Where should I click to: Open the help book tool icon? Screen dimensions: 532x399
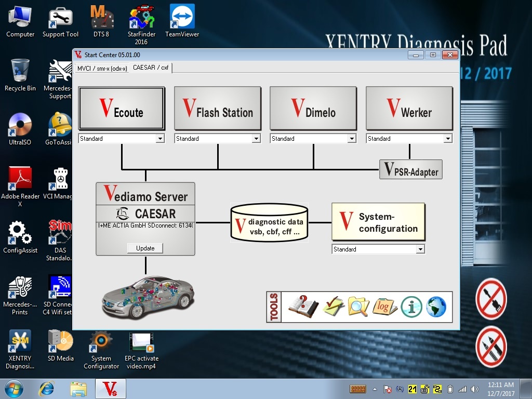(x=303, y=307)
